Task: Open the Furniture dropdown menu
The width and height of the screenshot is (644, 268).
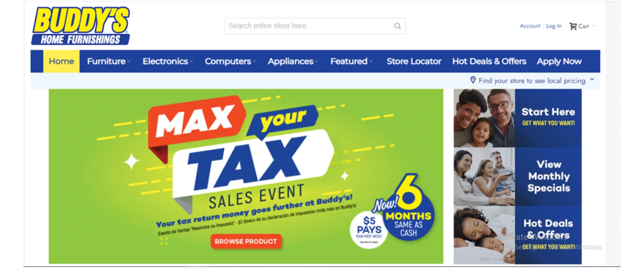Action: coord(109,61)
